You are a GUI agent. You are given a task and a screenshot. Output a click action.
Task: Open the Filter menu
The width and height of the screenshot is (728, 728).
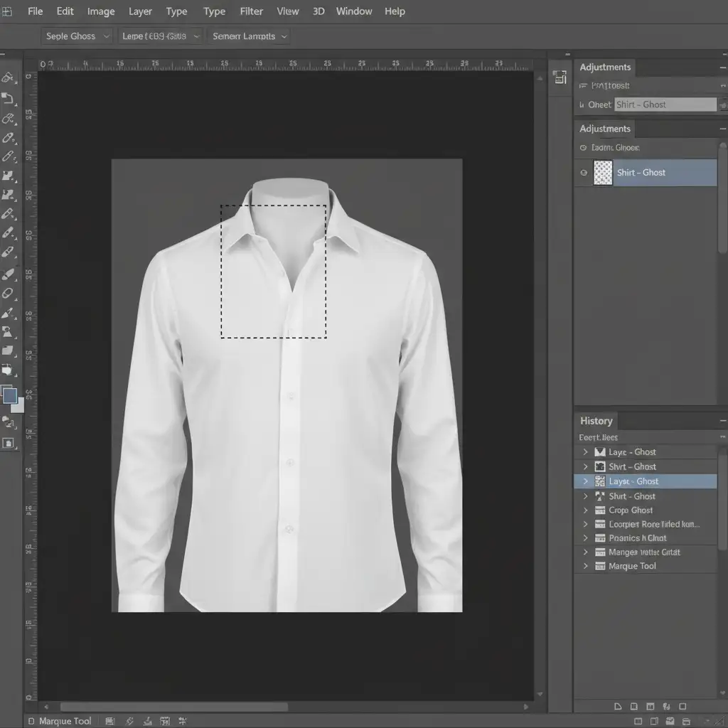[251, 11]
